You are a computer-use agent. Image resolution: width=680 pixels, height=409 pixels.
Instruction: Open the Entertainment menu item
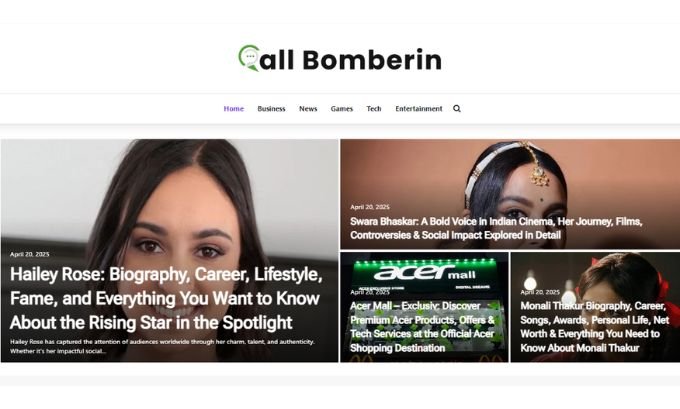(x=419, y=108)
